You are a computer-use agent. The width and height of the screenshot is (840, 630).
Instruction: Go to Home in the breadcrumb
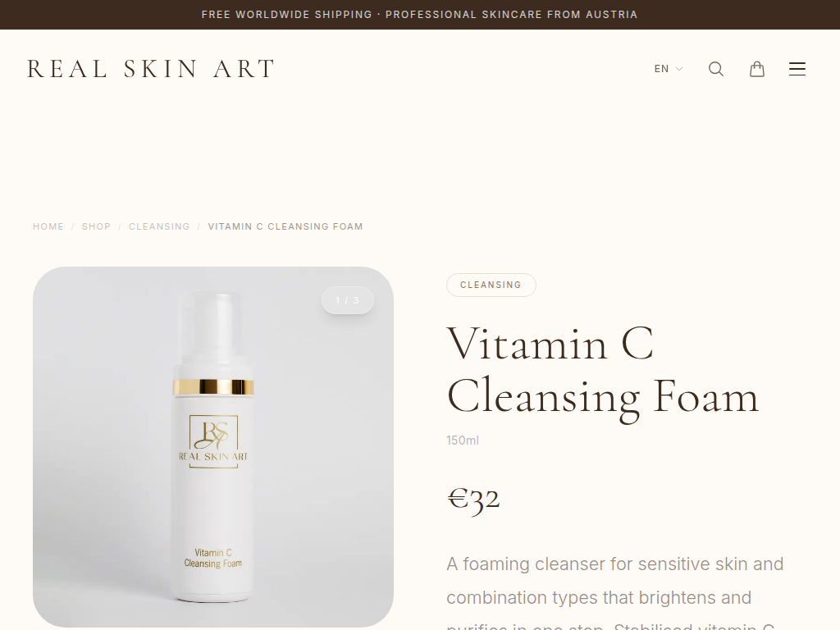pyautogui.click(x=48, y=226)
